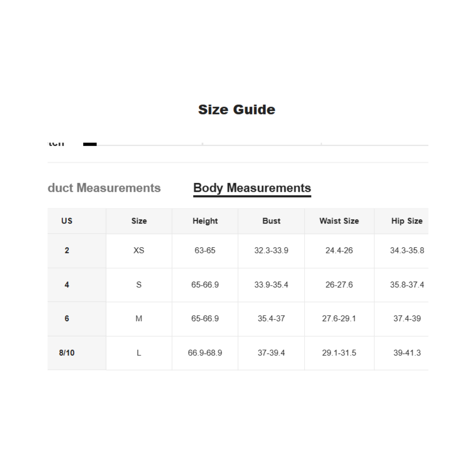The width and height of the screenshot is (476, 476).
Task: Click the Bust column header
Action: [271, 221]
